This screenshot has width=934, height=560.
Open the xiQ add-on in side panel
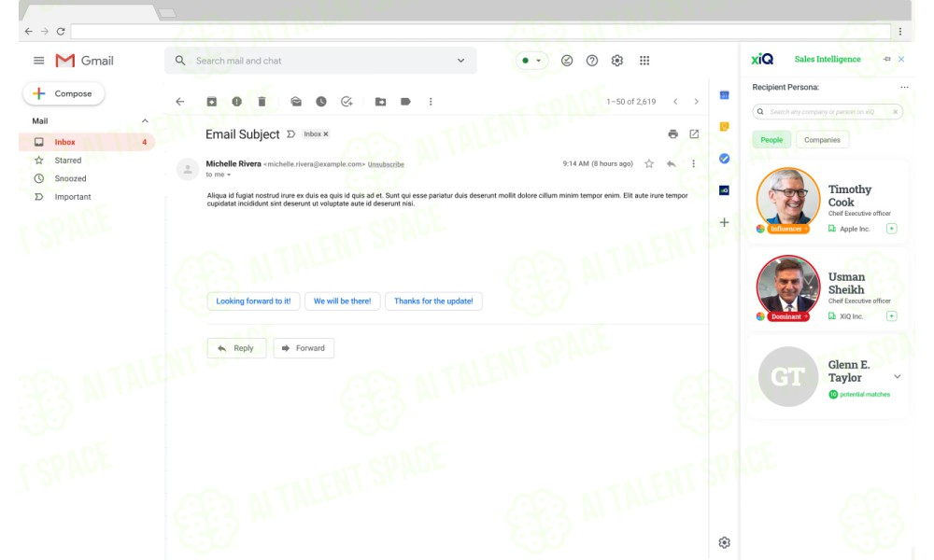[x=725, y=190]
